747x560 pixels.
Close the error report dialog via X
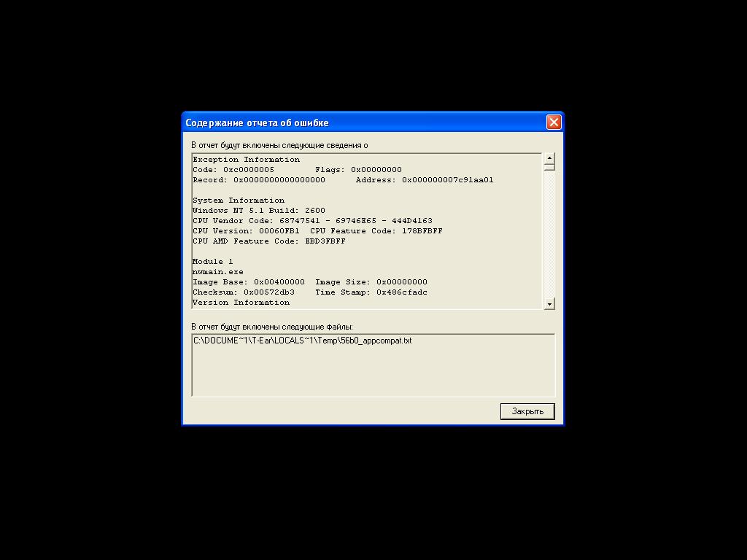pos(554,122)
